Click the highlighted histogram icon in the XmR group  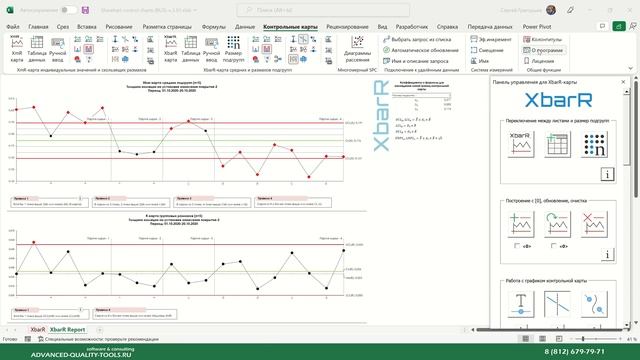coord(89,49)
